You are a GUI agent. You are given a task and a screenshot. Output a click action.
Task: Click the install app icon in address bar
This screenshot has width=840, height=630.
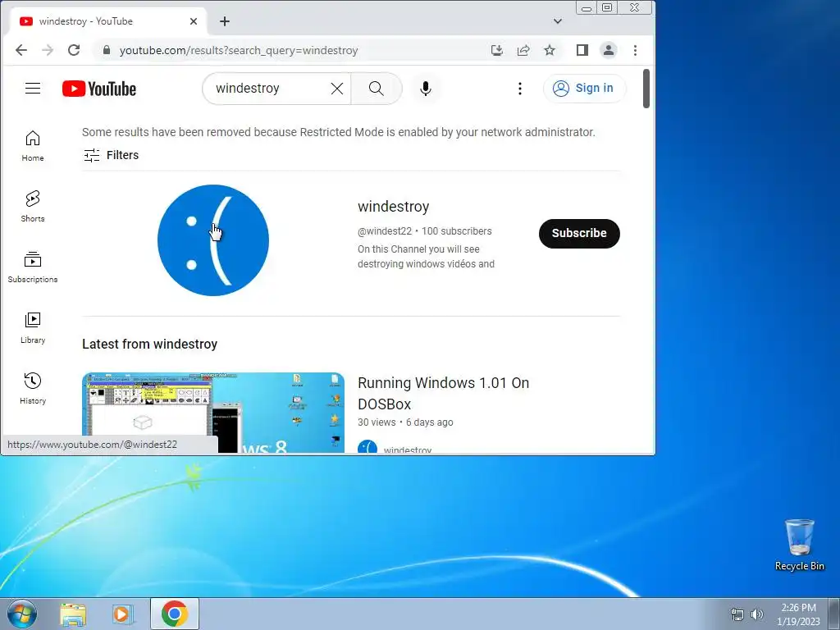(x=497, y=50)
